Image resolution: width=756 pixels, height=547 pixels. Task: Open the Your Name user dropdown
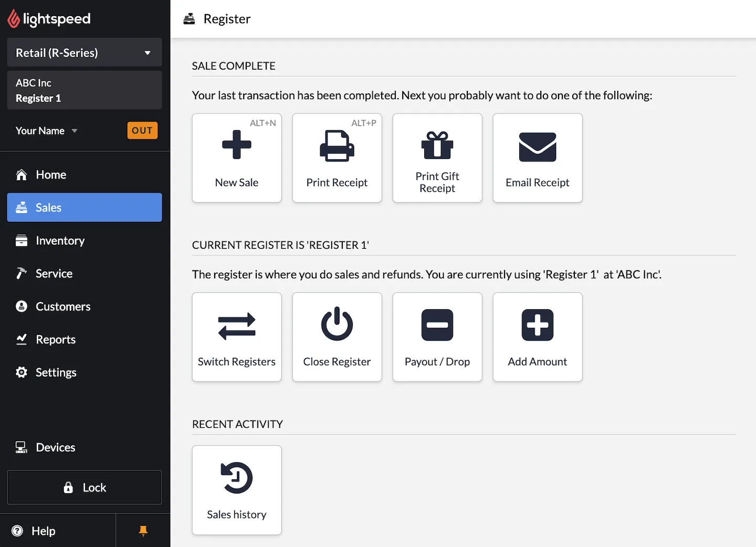(x=47, y=131)
